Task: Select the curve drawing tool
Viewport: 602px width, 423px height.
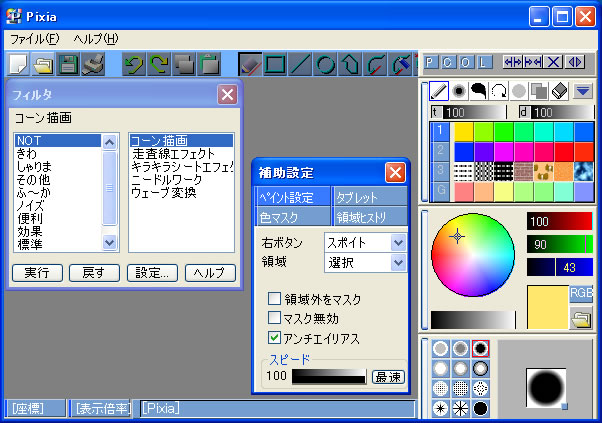Action: (x=375, y=64)
